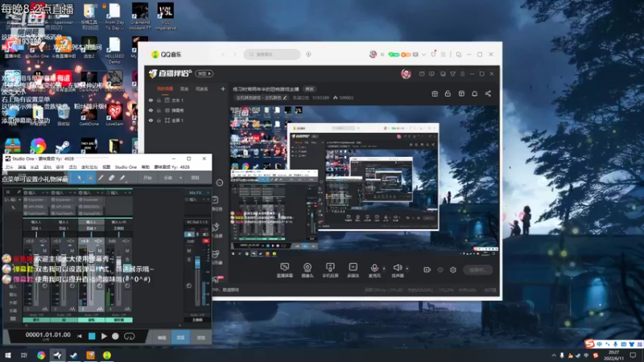Click the gift box icon in streaming app header
This screenshot has width=644, height=362.
point(435,93)
